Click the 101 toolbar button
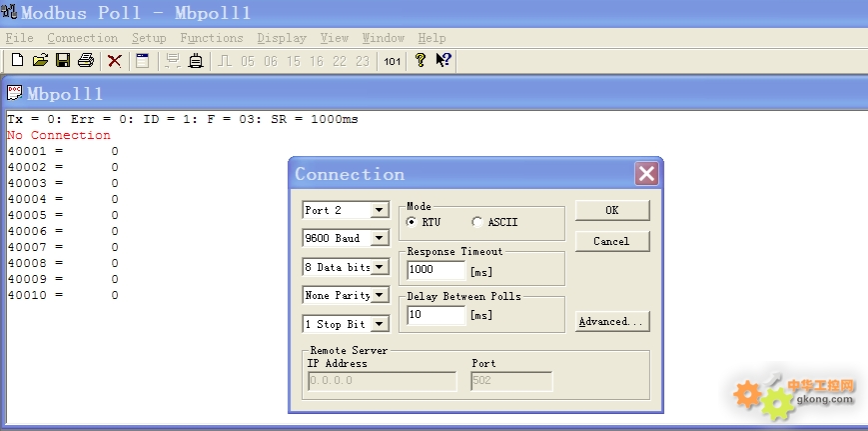Viewport: 868px width, 431px height. pyautogui.click(x=392, y=61)
